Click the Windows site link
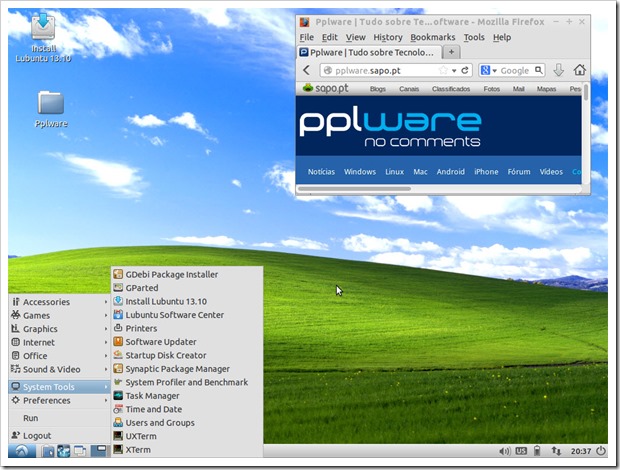The width and height of the screenshot is (620, 470). tap(360, 172)
